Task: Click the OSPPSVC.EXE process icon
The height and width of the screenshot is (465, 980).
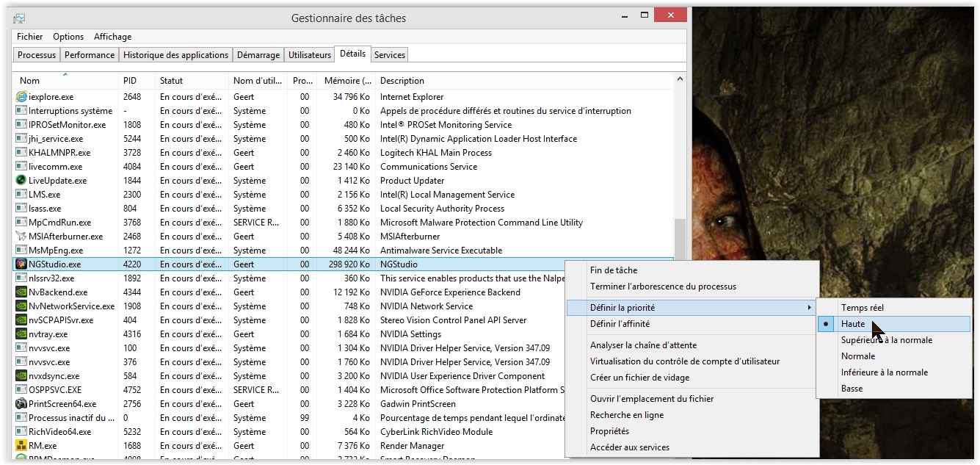Action: coord(21,389)
